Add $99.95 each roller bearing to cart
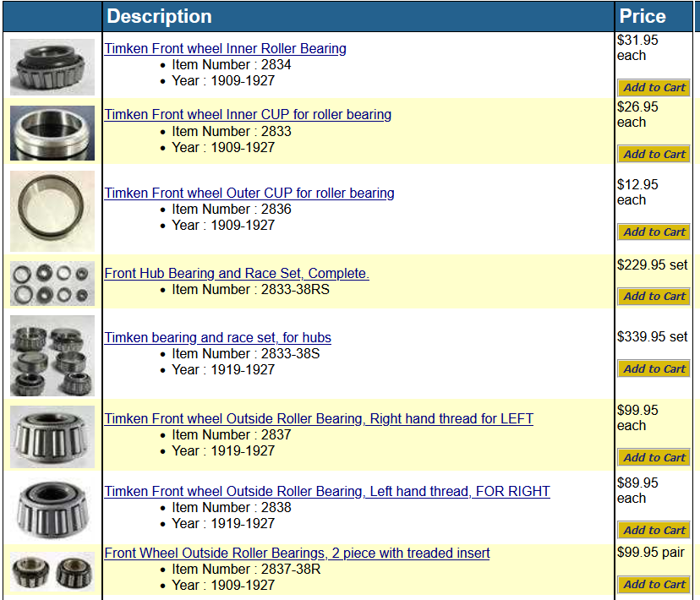 pyautogui.click(x=654, y=458)
